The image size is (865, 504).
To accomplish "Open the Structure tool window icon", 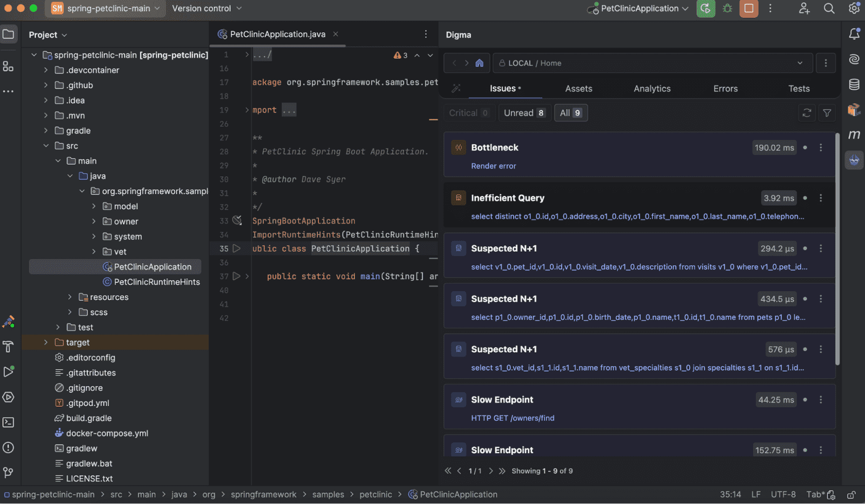I will [x=9, y=66].
